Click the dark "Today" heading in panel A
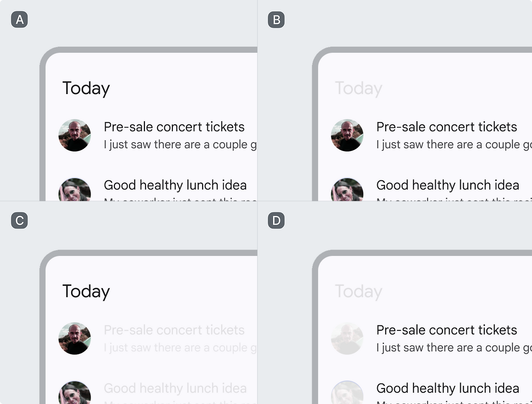The image size is (532, 404). pos(86,88)
